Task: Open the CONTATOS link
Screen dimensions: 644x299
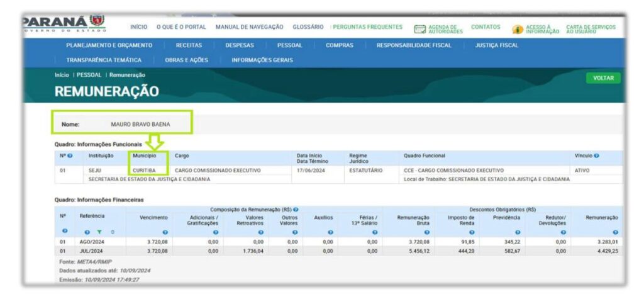Action: point(486,27)
